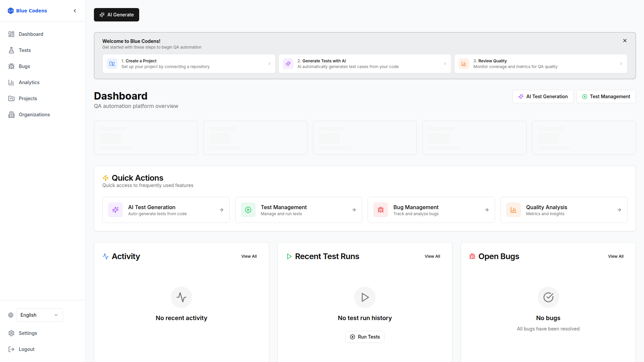644x362 pixels.
Task: Click the Recent Test Runs play heading icon
Action: [289, 256]
